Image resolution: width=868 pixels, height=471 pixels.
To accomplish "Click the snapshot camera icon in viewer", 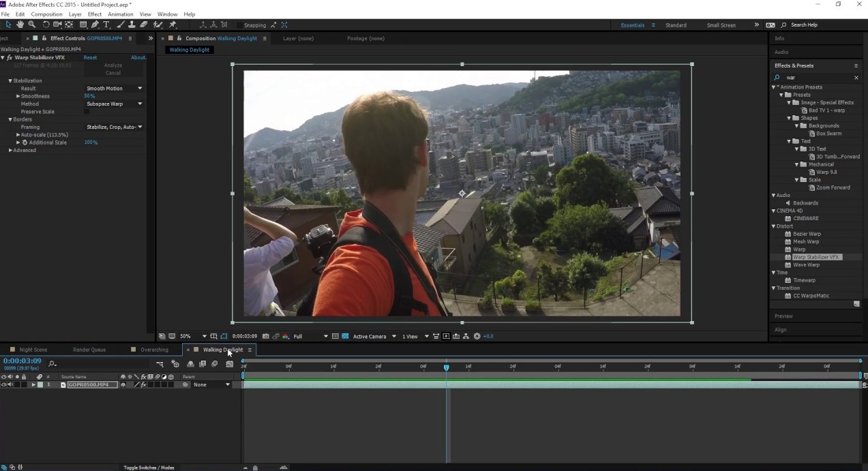I will pos(265,336).
